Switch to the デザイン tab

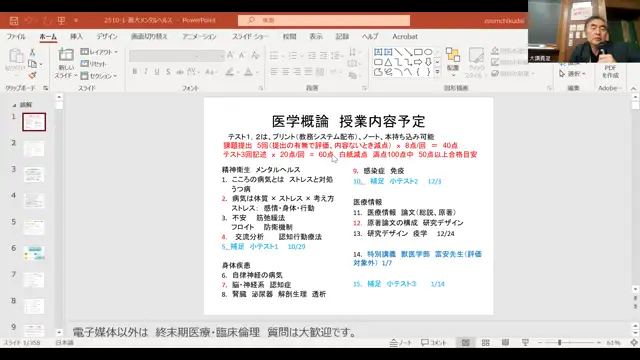[107, 36]
